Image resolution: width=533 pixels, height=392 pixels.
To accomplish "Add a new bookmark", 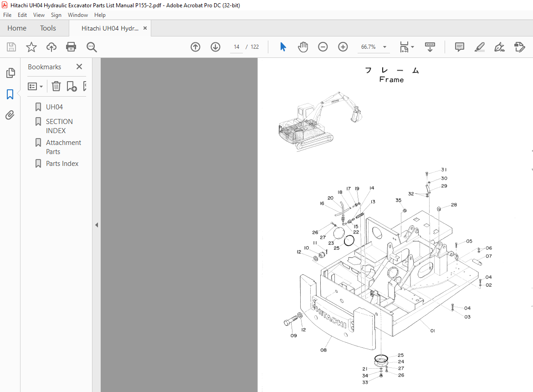I will pyautogui.click(x=72, y=86).
